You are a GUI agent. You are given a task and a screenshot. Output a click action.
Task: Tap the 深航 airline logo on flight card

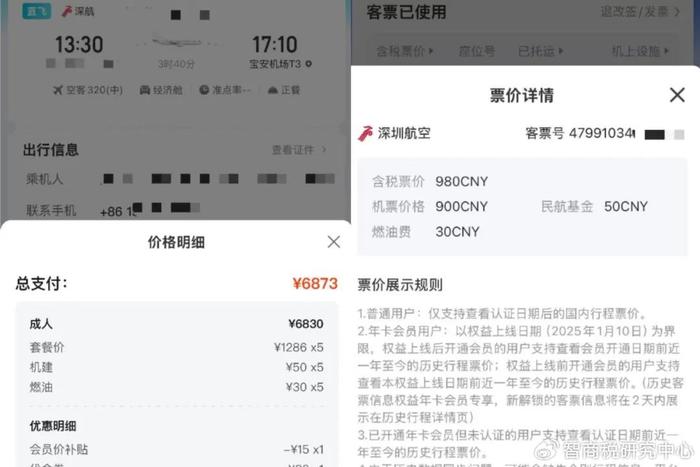tap(67, 11)
